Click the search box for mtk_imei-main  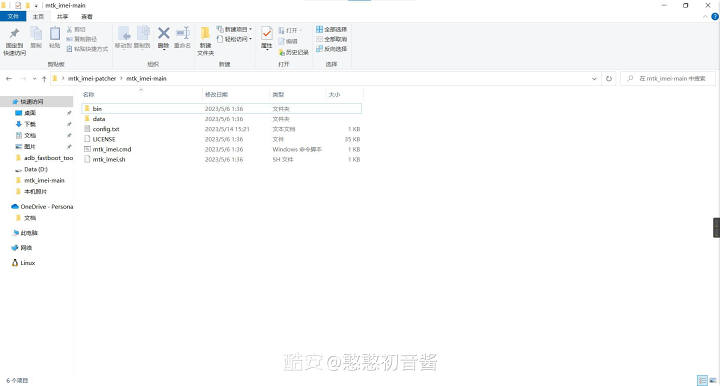(x=668, y=78)
